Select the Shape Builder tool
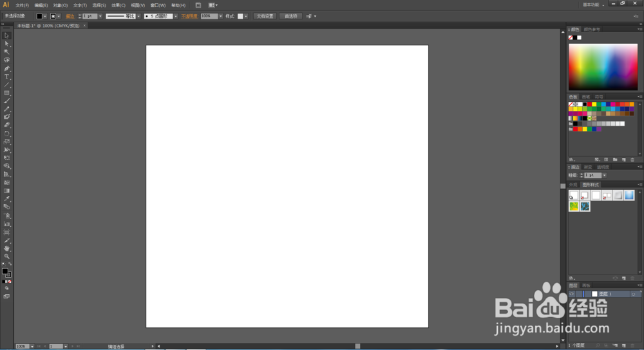 pyautogui.click(x=6, y=166)
